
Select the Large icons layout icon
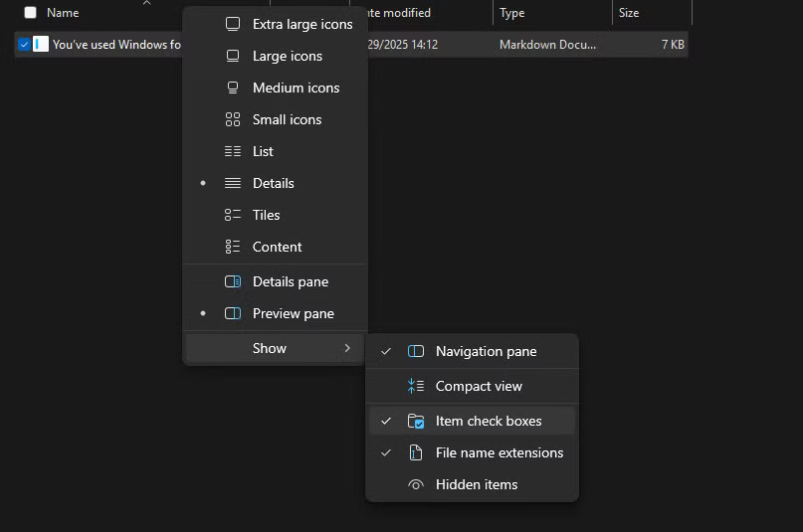pyautogui.click(x=233, y=56)
